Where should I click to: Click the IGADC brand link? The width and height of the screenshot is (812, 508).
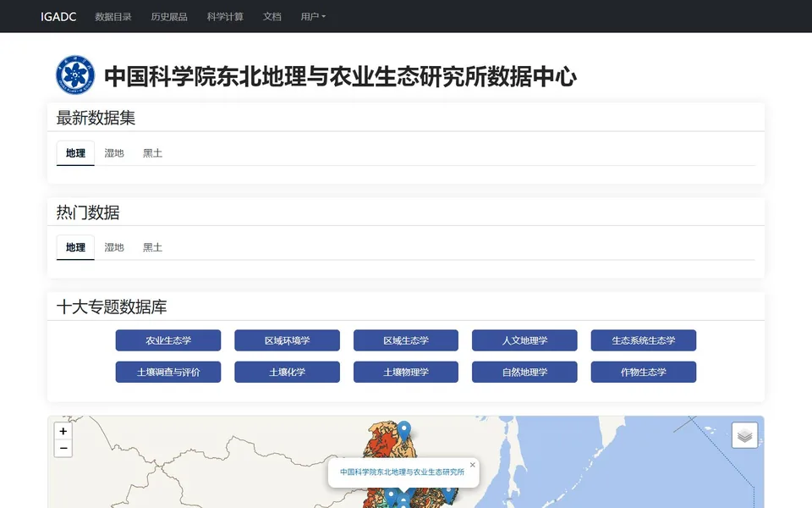(58, 17)
